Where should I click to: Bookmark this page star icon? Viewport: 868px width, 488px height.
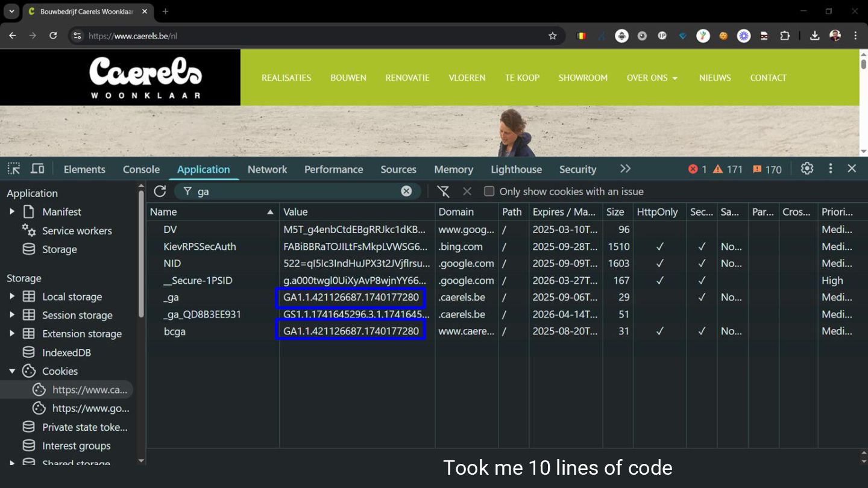(x=552, y=36)
